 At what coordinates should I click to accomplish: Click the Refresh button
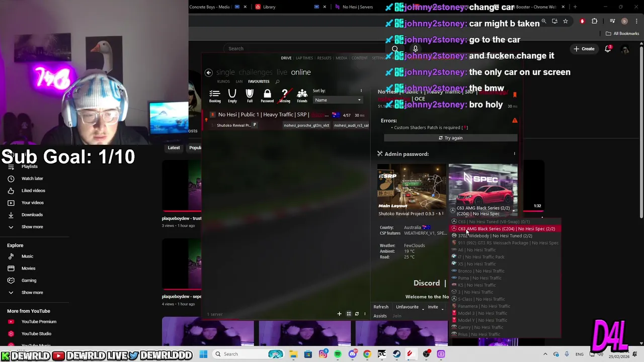(x=381, y=307)
